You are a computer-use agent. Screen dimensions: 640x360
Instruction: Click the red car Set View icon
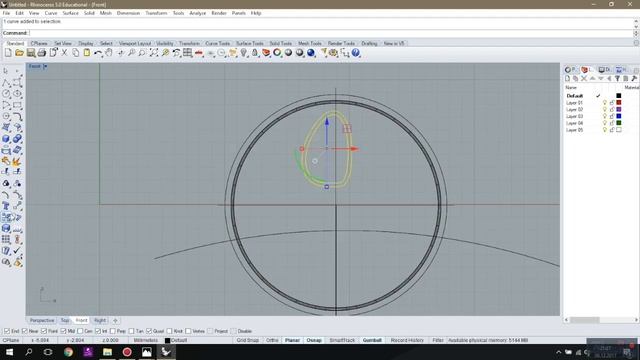tap(199, 53)
